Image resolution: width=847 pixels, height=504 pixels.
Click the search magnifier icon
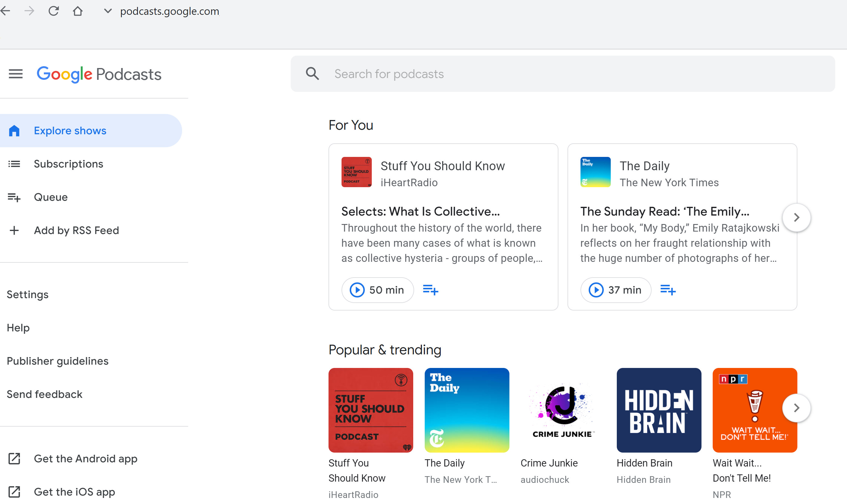[x=312, y=74]
